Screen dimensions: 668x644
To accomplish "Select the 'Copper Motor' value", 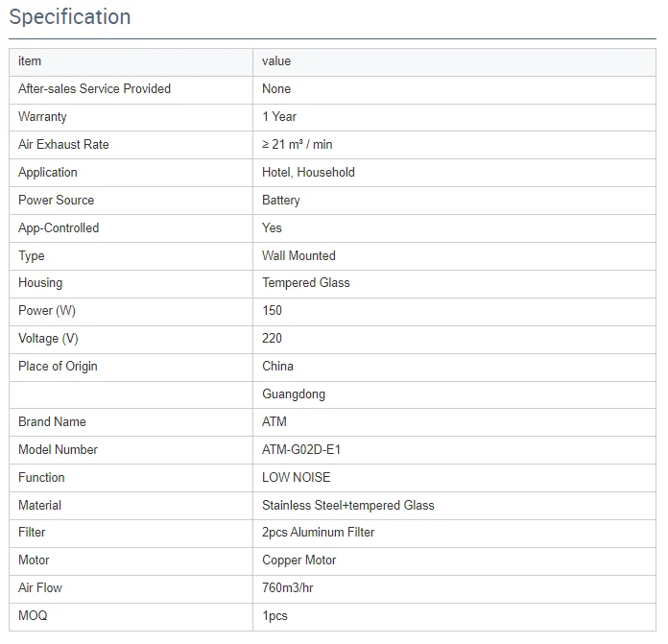I will tap(299, 561).
